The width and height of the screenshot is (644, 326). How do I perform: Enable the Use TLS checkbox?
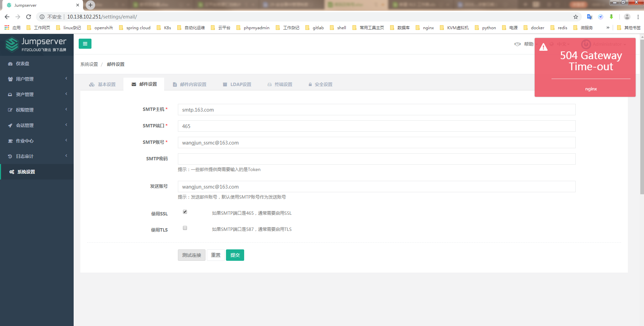click(x=185, y=228)
